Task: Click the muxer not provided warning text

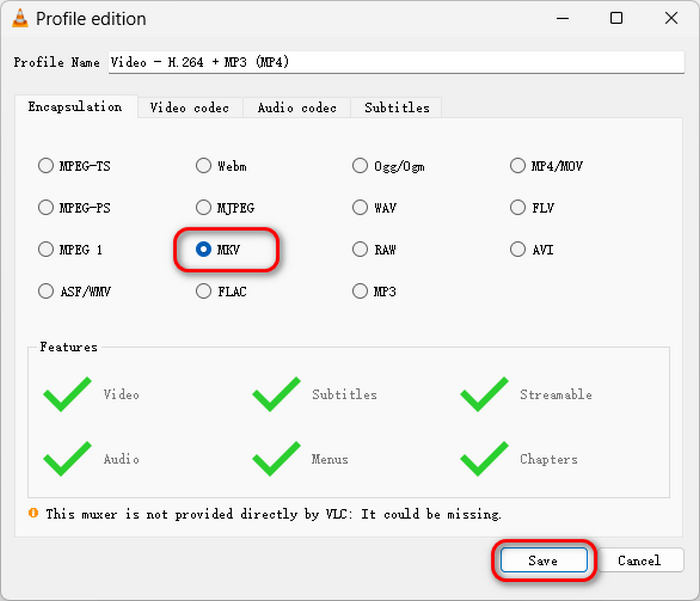Action: 274,514
